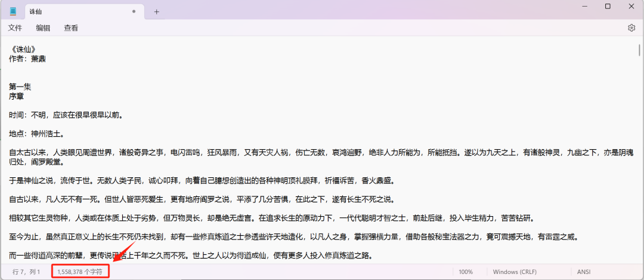The height and width of the screenshot is (280, 644).
Task: Maximize the Notepad window
Action: point(608,6)
